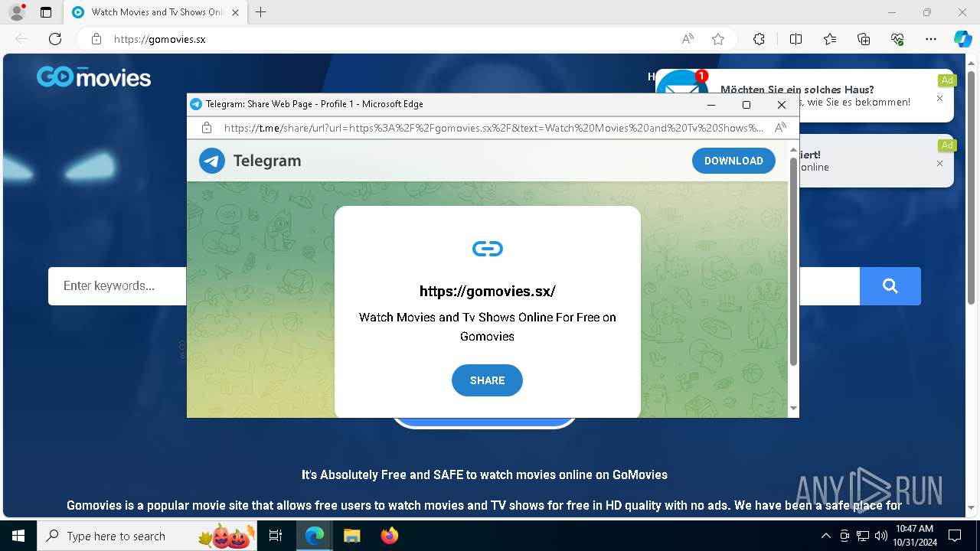Click the mail notification icon with badge
This screenshot has width=980, height=551.
[x=681, y=83]
